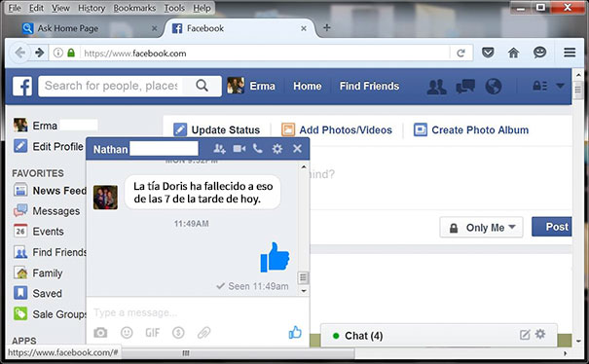Screen dimensions: 589x364
Task: Open Edit Profile in the sidebar
Action: [49, 146]
